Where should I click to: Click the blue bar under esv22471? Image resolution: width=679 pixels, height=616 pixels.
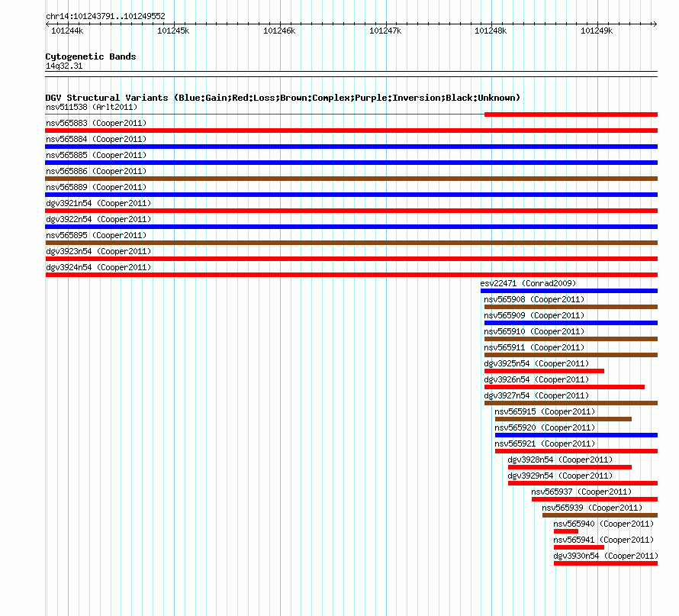[569, 291]
